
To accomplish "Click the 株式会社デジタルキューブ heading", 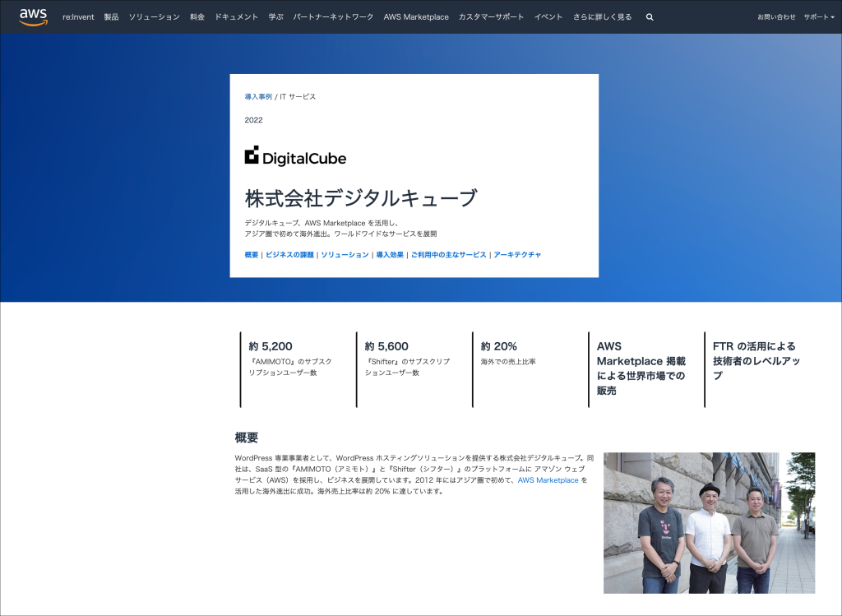I will click(361, 198).
